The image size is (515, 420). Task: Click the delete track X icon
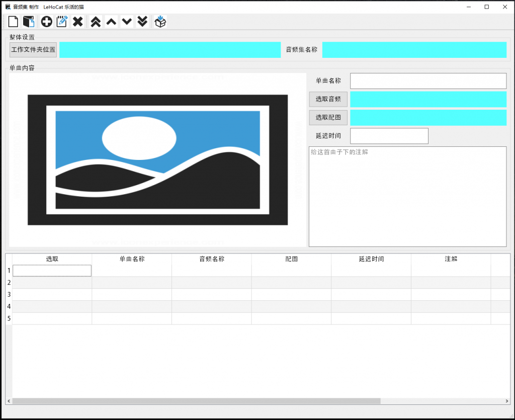[78, 22]
